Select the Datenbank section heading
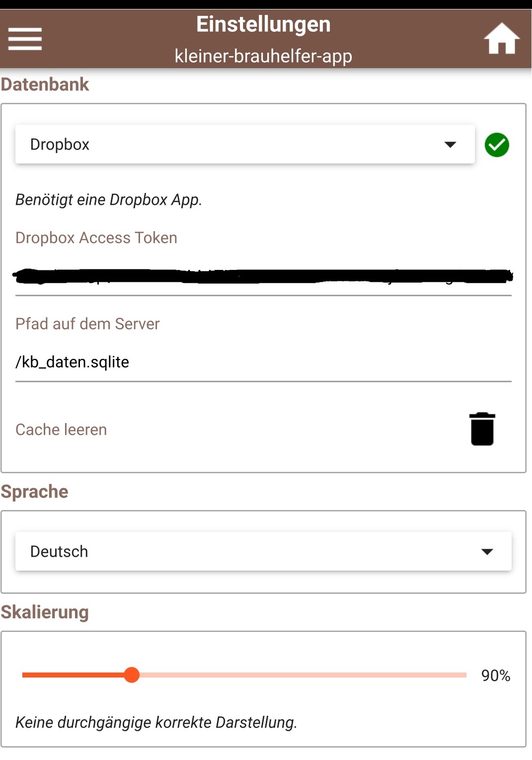532x760 pixels. pos(45,84)
